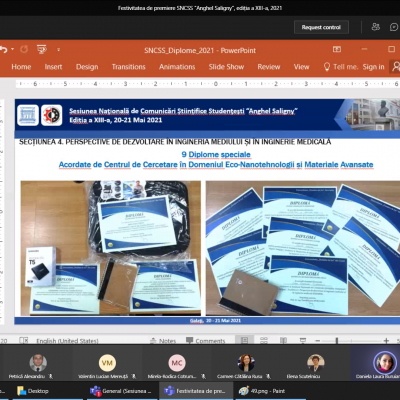Select slide title 'Sesiunea Națională de Comunicări'
This screenshot has width=400, height=400.
click(x=183, y=111)
